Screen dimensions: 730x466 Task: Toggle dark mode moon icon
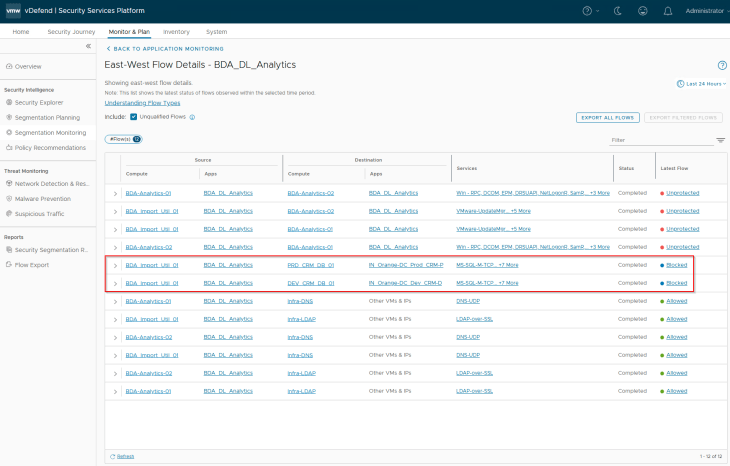coord(615,10)
